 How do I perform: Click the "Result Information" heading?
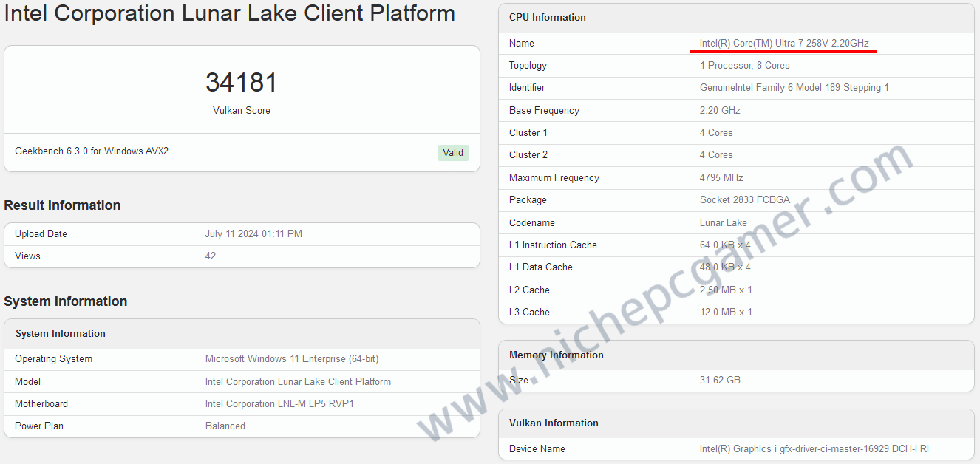tap(62, 205)
